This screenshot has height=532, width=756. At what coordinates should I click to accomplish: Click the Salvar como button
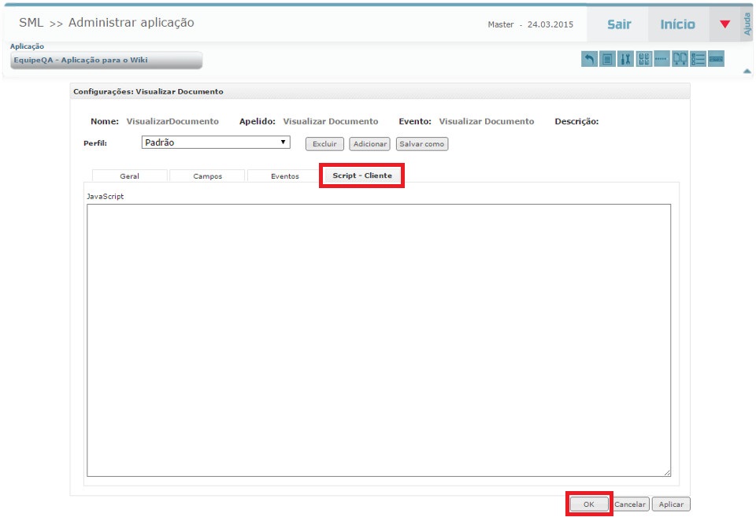point(421,144)
